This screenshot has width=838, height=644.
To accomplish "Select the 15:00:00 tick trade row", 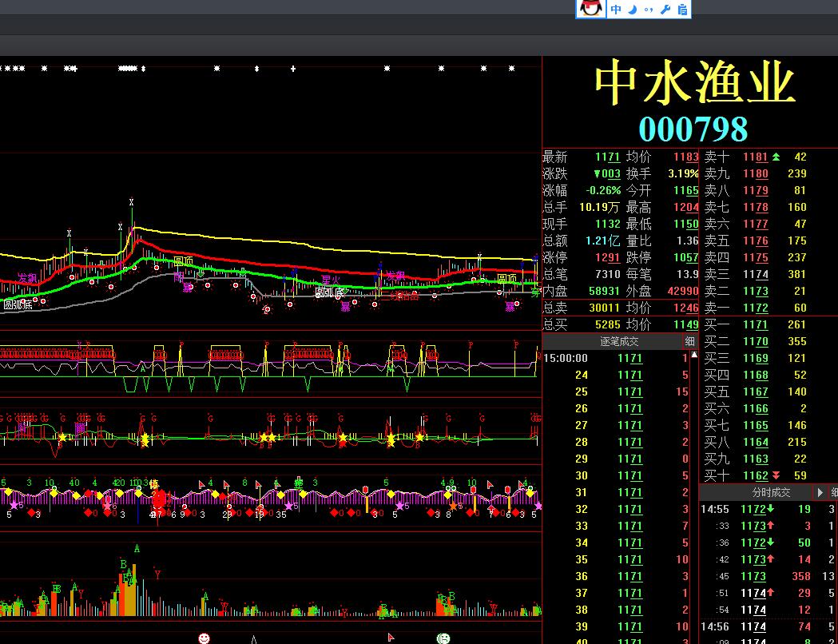I will [x=616, y=358].
